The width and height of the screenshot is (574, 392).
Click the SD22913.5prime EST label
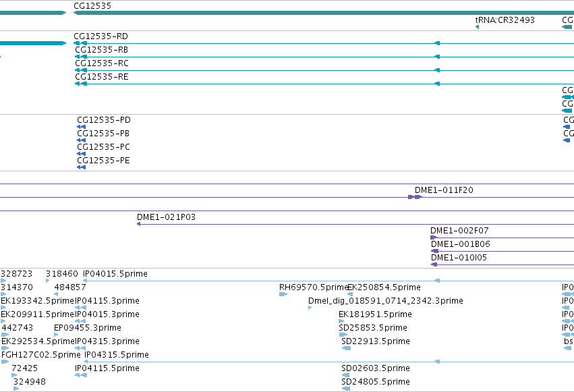[376, 341]
